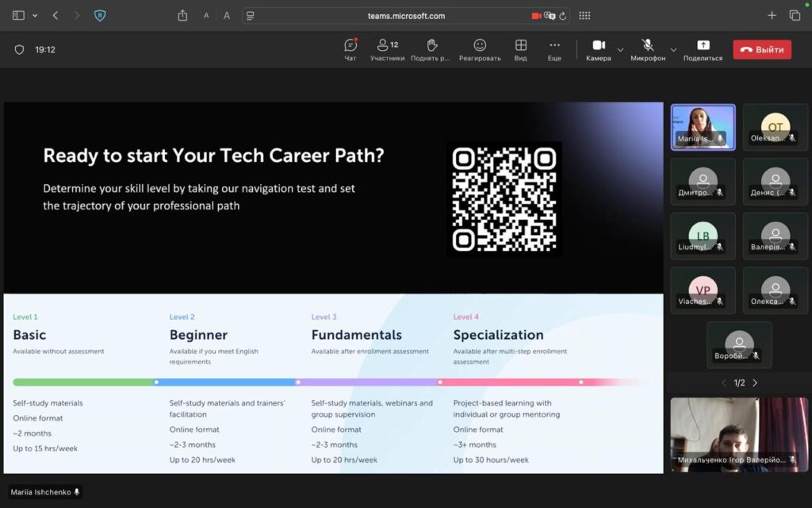This screenshot has width=812, height=508.
Task: Click the red camera-in-use indicator in address bar
Action: point(536,16)
